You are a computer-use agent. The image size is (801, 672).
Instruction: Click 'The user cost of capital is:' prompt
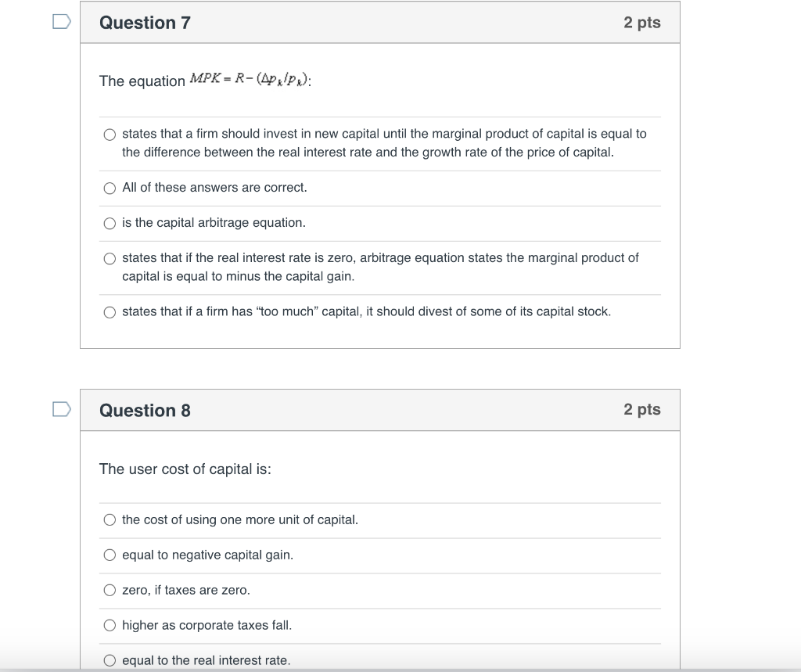tap(183, 469)
